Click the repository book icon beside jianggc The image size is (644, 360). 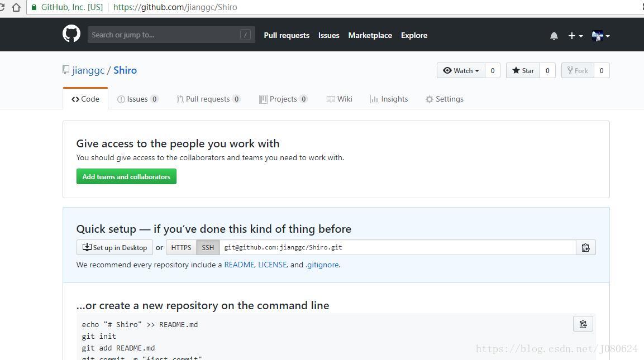point(66,70)
